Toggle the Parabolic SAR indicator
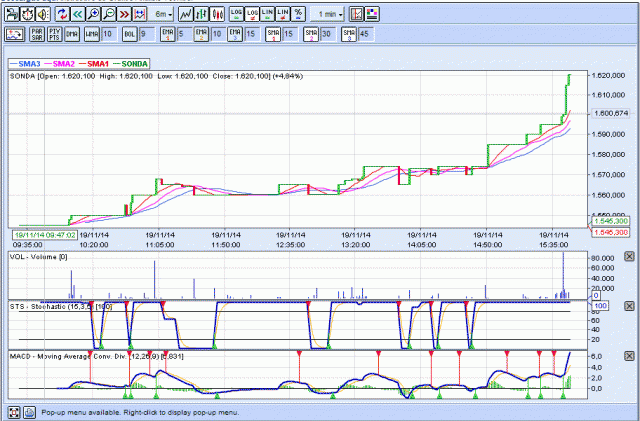 point(37,33)
